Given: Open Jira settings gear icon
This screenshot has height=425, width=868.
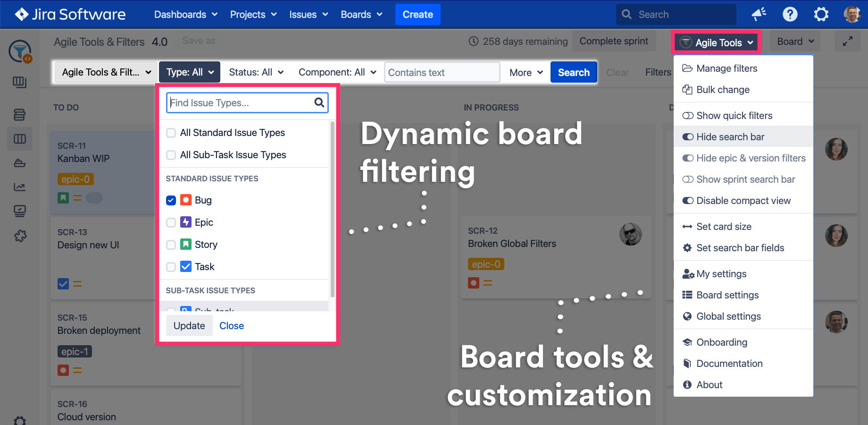Looking at the screenshot, I should click(821, 15).
